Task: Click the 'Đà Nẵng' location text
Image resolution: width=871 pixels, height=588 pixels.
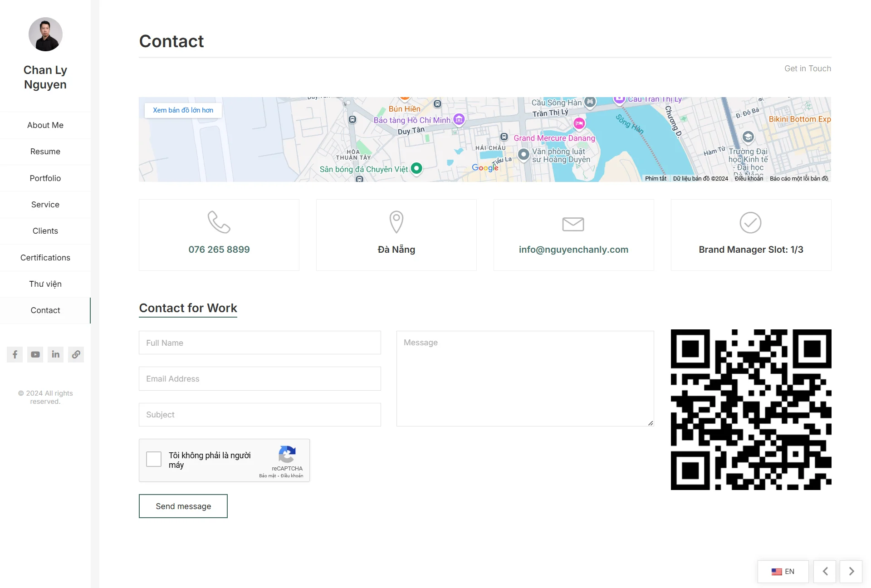Action: [x=396, y=250]
